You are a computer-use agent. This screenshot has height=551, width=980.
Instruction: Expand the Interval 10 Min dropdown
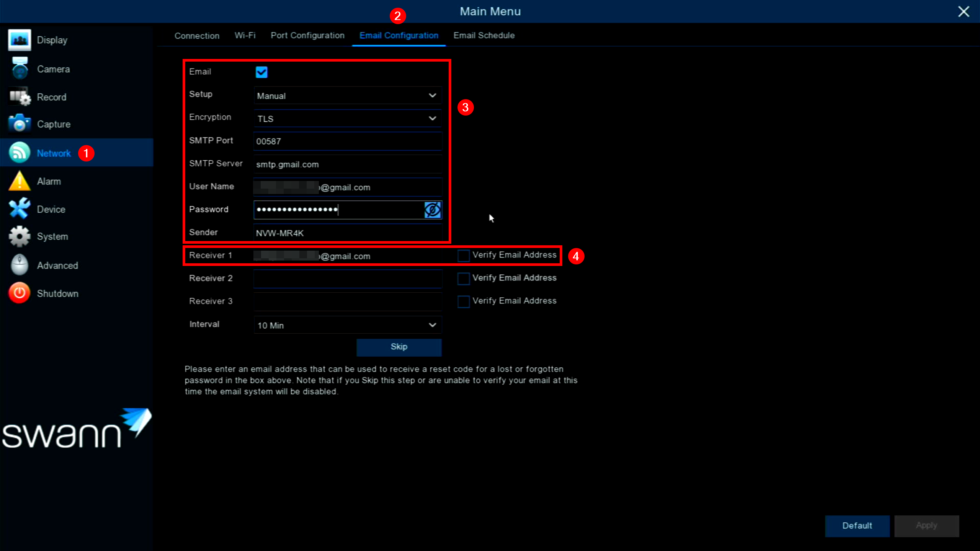tap(347, 325)
